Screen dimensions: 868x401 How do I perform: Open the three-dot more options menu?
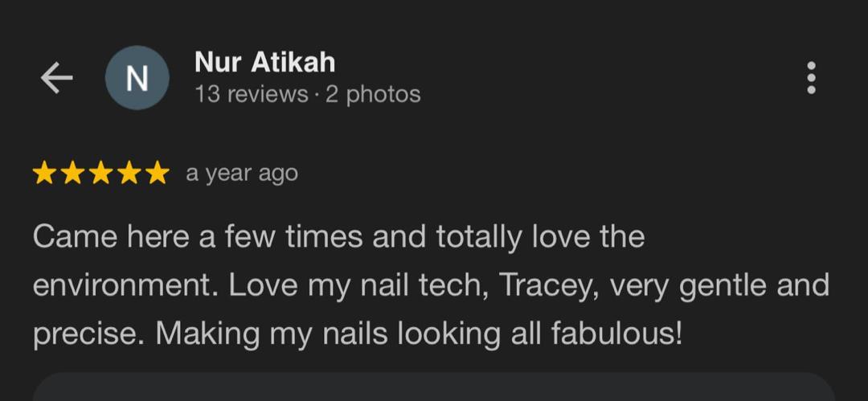(811, 78)
